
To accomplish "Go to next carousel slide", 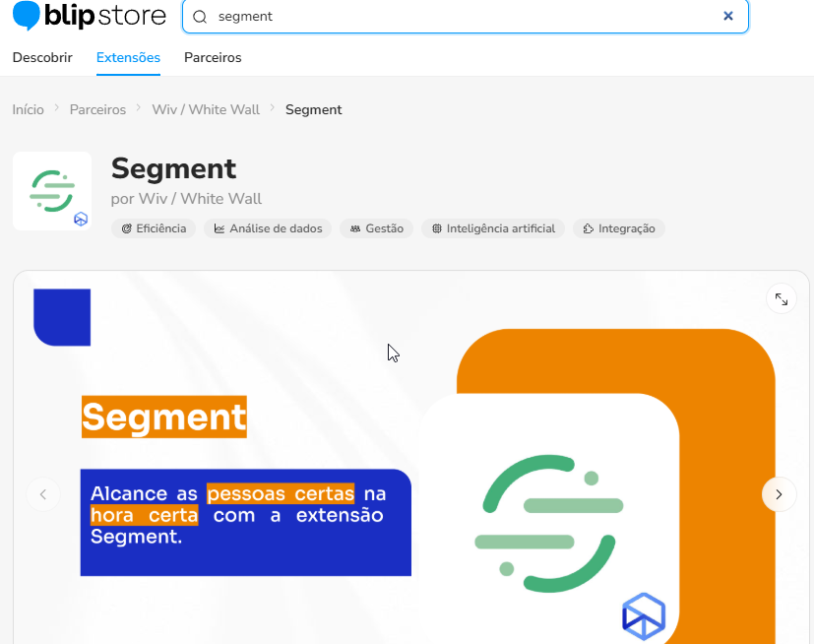I will tap(779, 494).
